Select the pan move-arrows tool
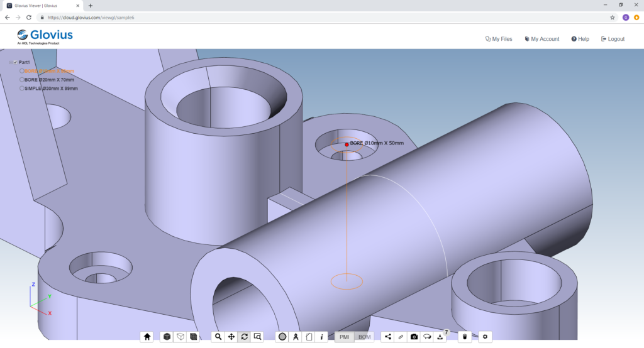Image resolution: width=644 pixels, height=348 pixels. 231,337
